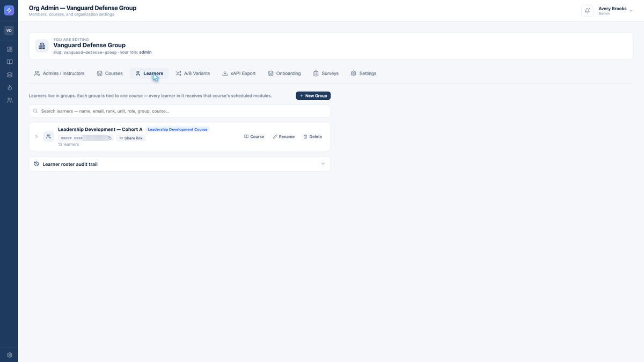644x362 pixels.
Task: Click Share link for Cohort A
Action: coord(131,138)
